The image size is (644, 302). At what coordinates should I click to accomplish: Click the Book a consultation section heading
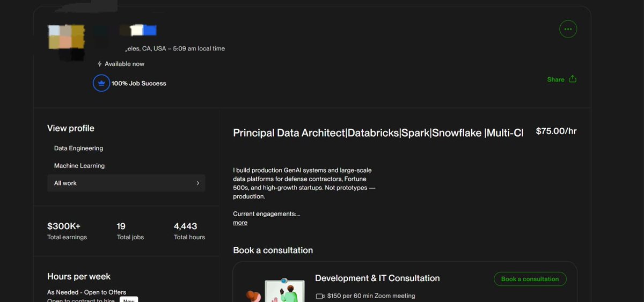click(x=273, y=251)
